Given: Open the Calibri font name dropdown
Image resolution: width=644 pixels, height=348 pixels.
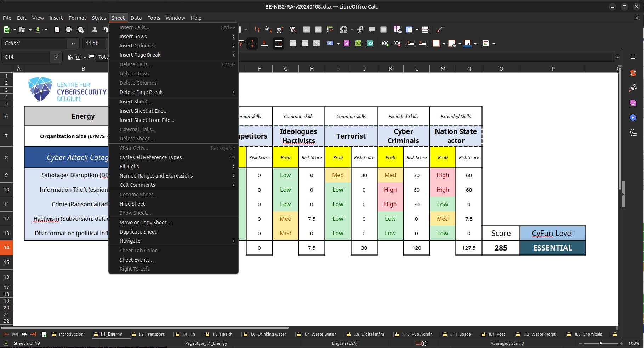Looking at the screenshot, I should (x=73, y=43).
